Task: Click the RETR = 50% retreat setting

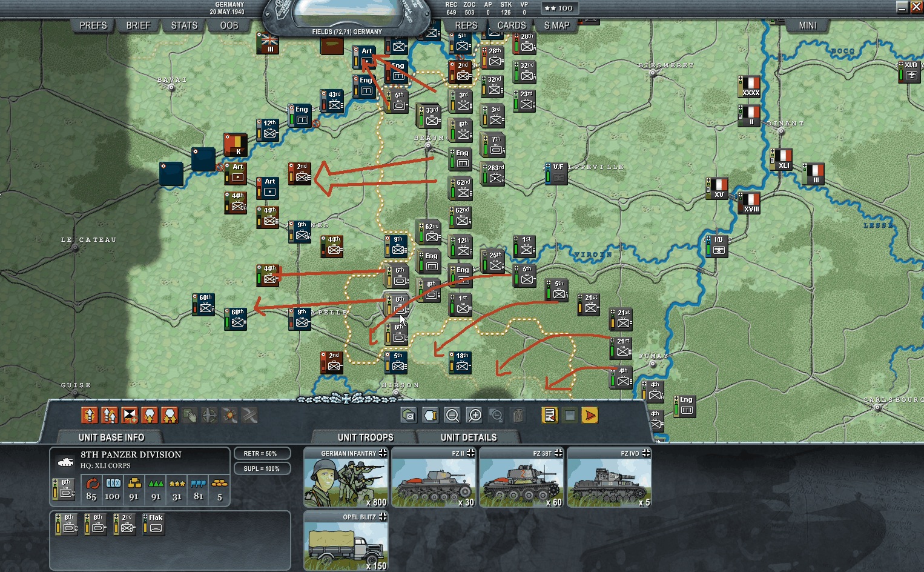Action: pyautogui.click(x=262, y=453)
